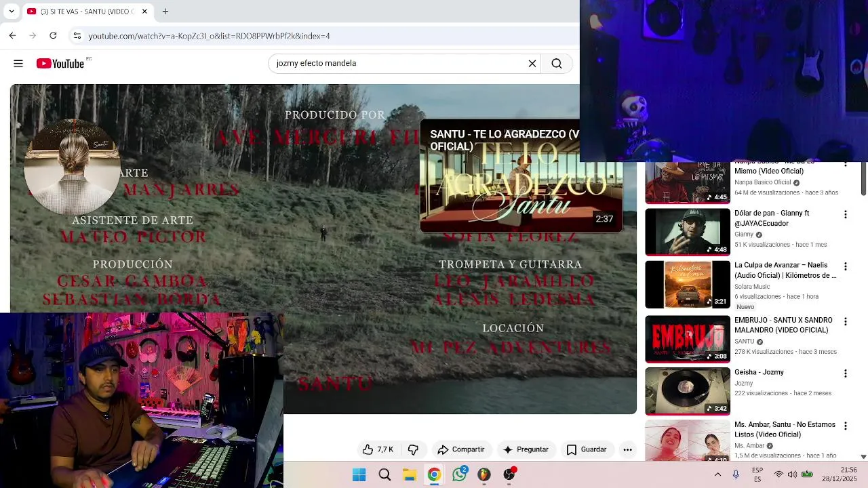Switch to Chrome in the taskbar
This screenshot has width=868, height=488.
coord(434,475)
